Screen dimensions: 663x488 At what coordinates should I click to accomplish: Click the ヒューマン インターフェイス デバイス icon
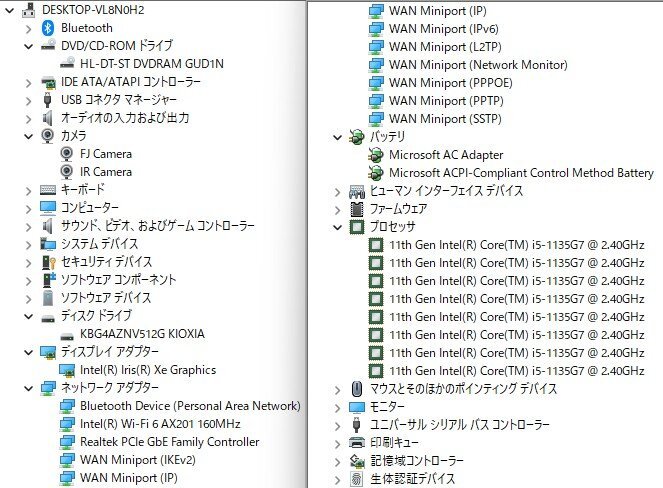click(x=356, y=192)
